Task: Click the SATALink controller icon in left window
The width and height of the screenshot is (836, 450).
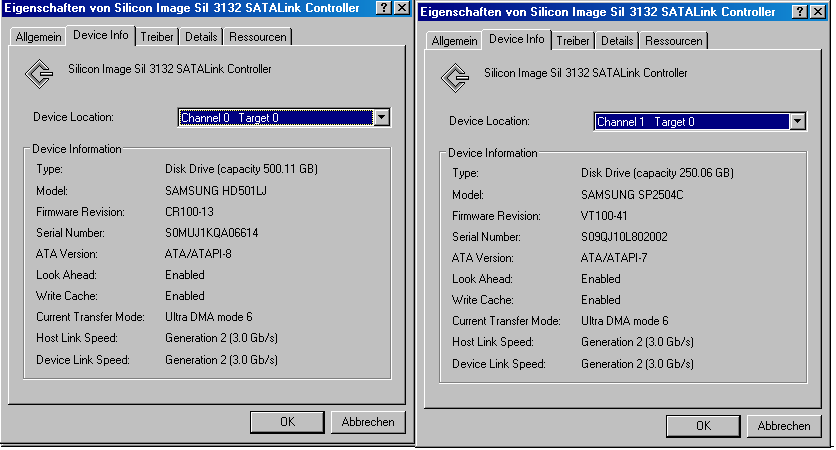Action: (39, 74)
